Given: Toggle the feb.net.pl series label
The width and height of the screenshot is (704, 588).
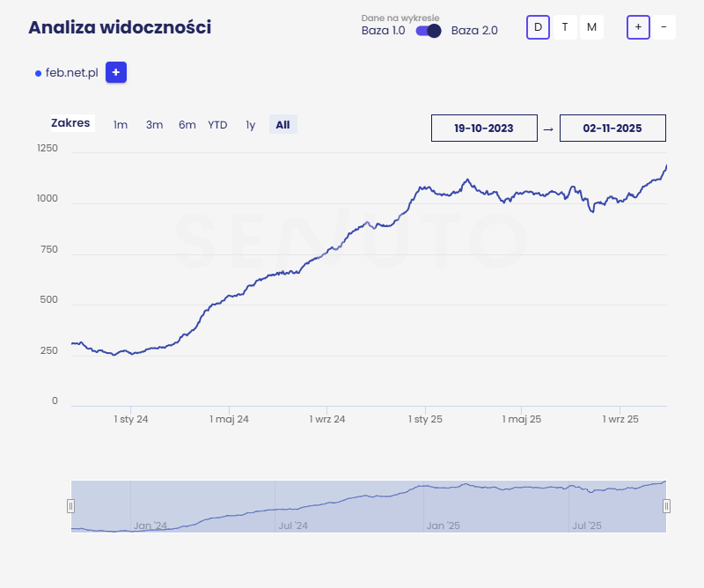Looking at the screenshot, I should click(x=71, y=73).
